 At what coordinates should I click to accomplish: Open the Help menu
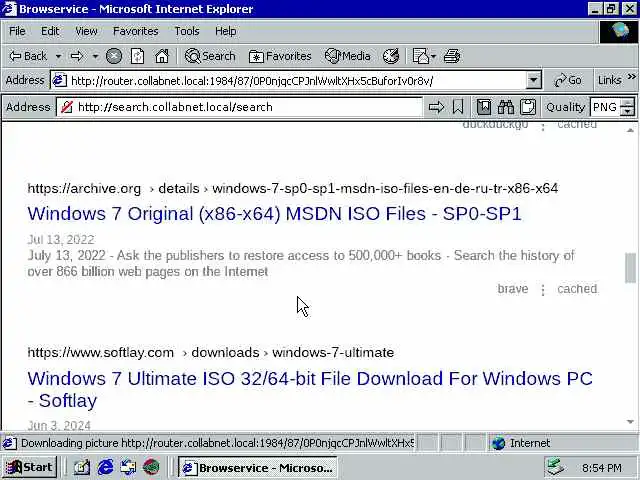pyautogui.click(x=226, y=31)
